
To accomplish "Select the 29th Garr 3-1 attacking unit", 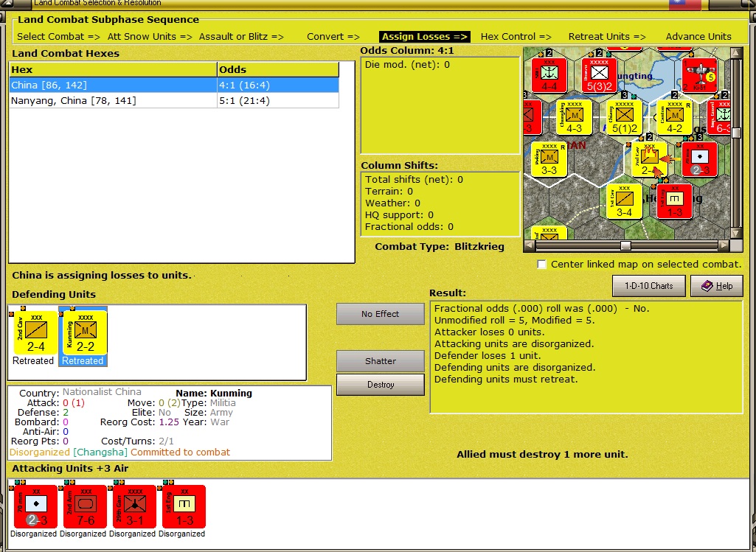I will tap(134, 506).
